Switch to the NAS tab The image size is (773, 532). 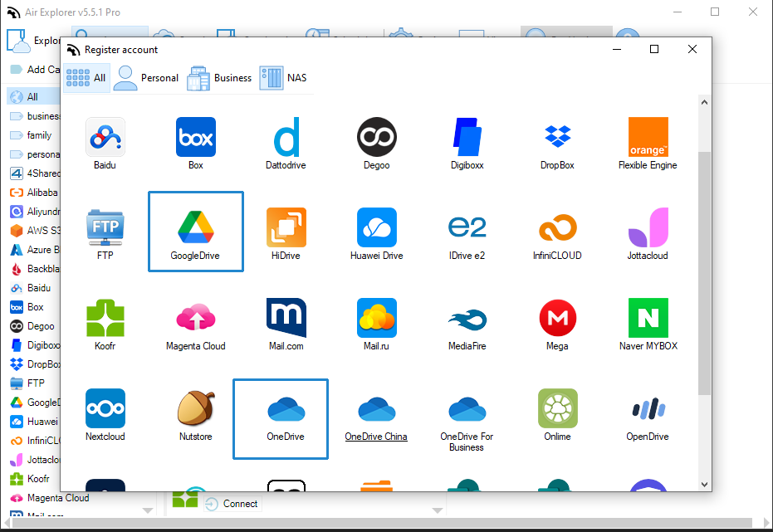(283, 78)
